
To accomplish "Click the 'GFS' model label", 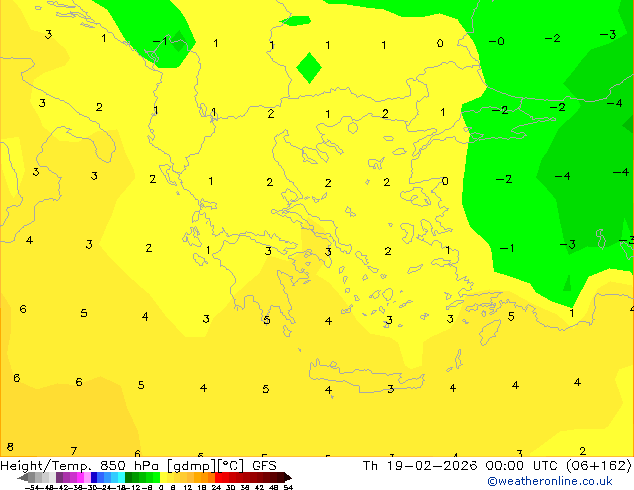I will tap(264, 466).
